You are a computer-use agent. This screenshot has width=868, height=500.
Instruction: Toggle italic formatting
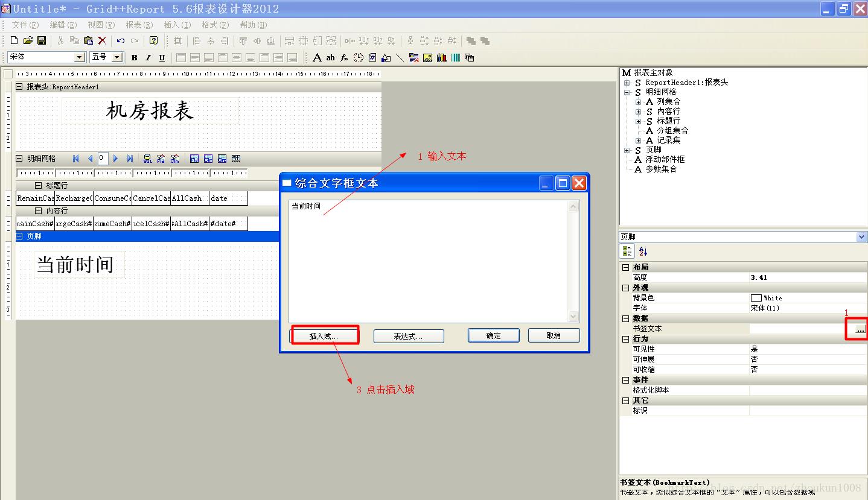tap(148, 57)
